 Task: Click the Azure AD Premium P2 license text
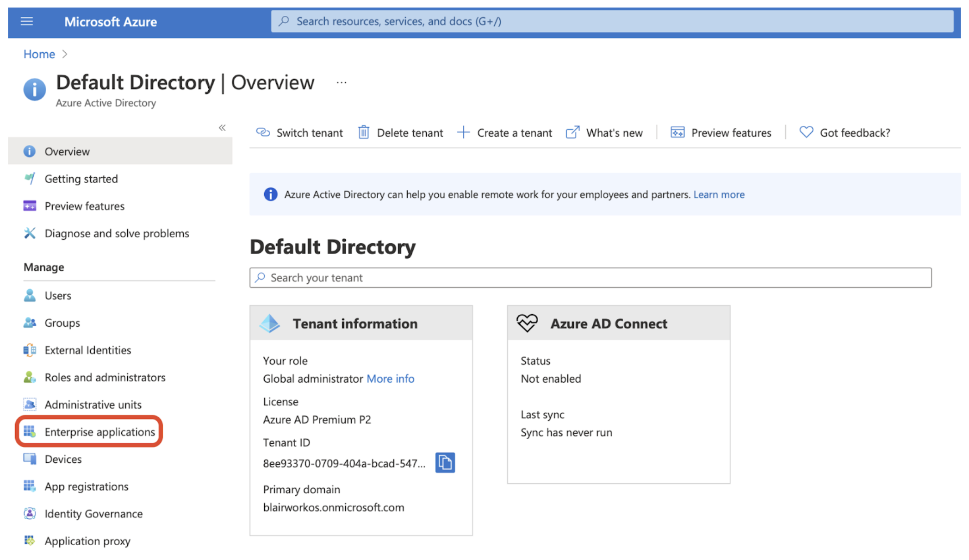coord(317,420)
